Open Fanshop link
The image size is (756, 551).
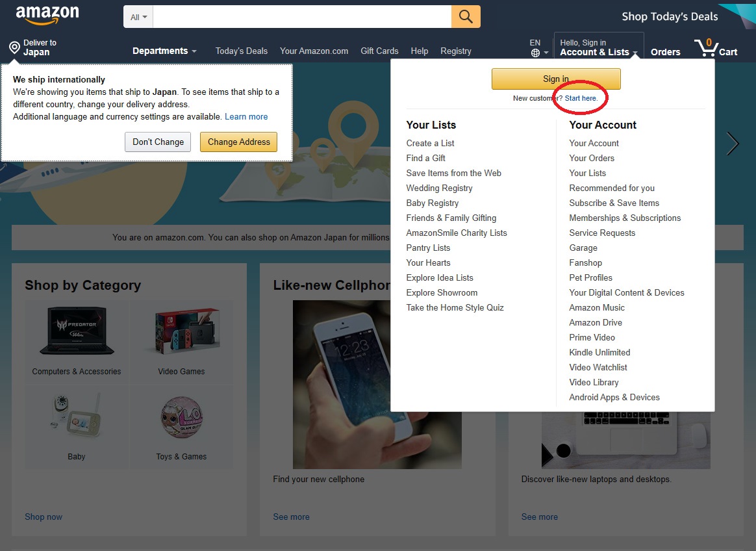pyautogui.click(x=585, y=263)
